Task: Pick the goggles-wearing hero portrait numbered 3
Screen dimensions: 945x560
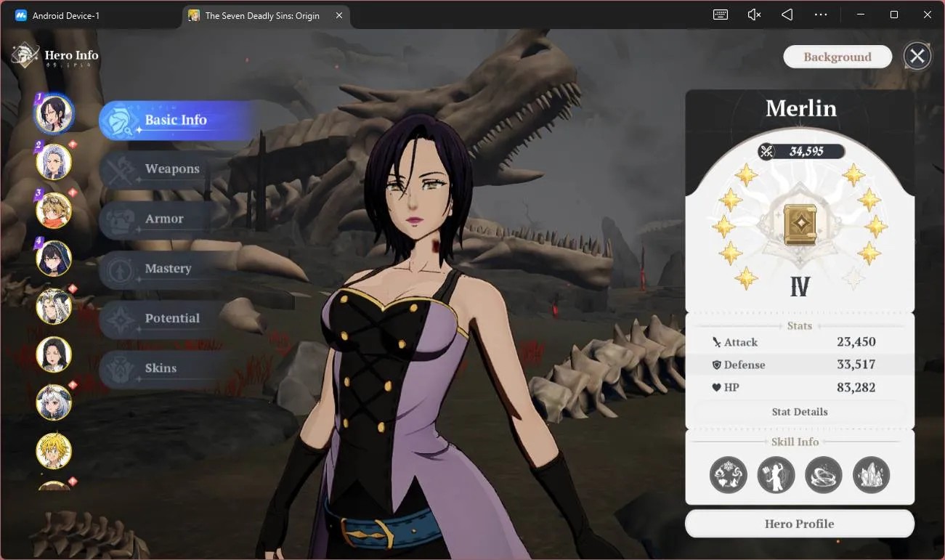Action: pyautogui.click(x=54, y=210)
